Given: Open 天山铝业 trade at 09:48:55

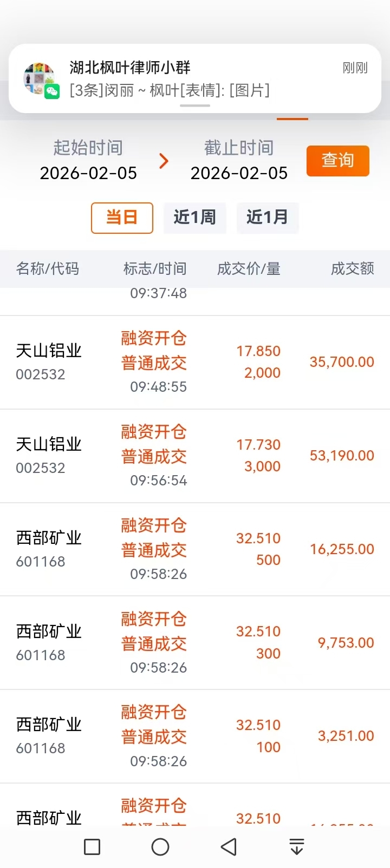Looking at the screenshot, I should [x=195, y=362].
